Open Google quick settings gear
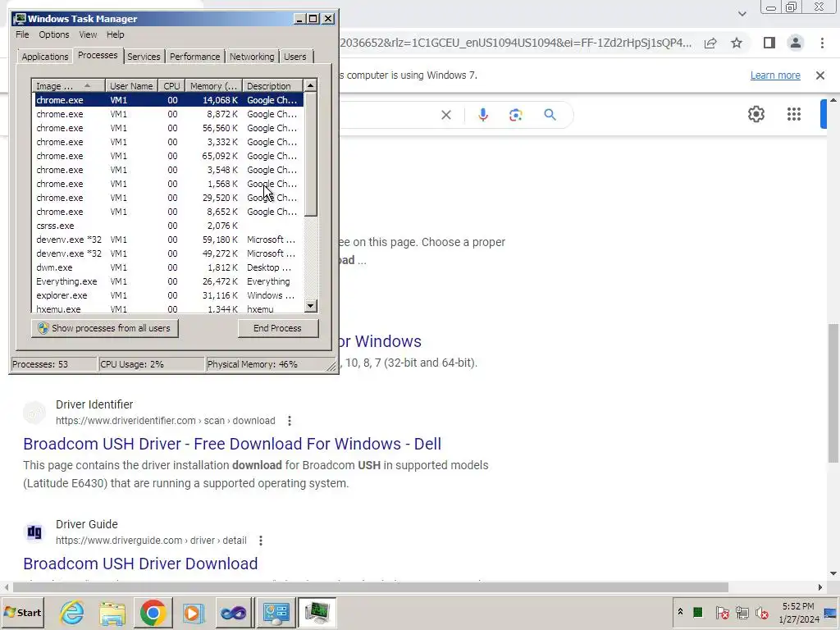Viewport: 840px width, 630px height. (x=756, y=114)
